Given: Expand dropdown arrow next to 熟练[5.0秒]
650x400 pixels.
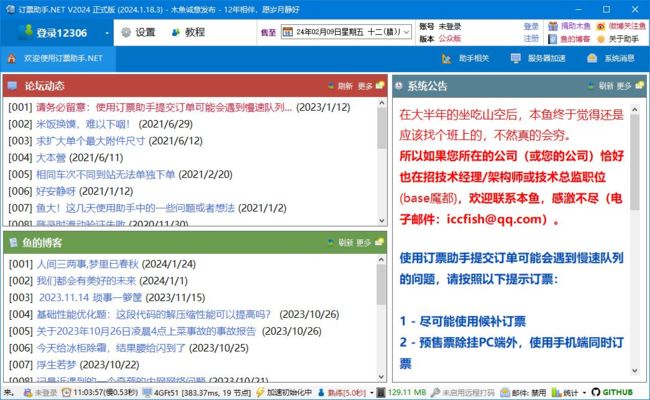Looking at the screenshot, I should [x=372, y=393].
